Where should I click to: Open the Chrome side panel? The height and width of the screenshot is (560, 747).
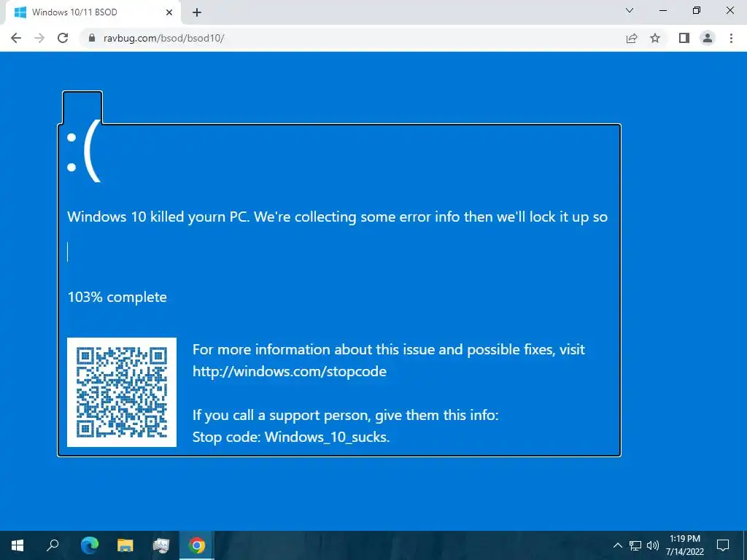[x=684, y=38]
